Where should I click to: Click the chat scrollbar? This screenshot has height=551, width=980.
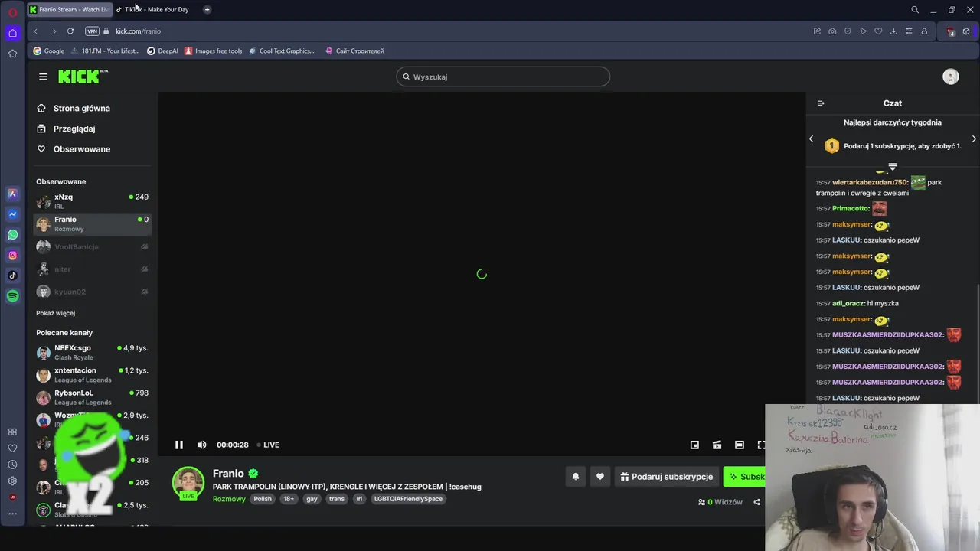point(978,344)
